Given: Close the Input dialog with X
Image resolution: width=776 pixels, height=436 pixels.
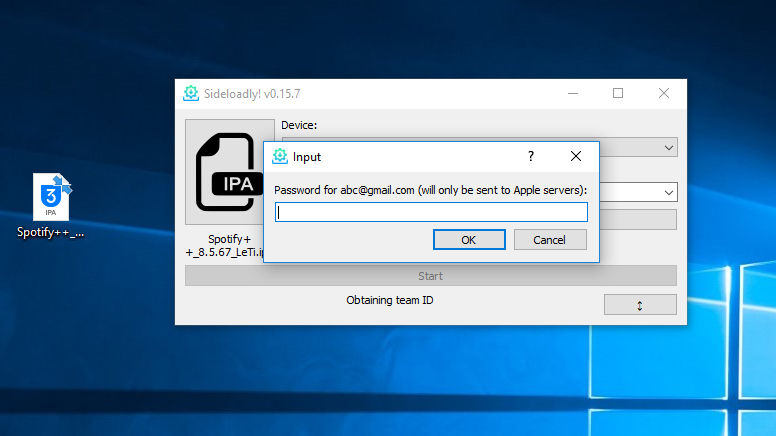Looking at the screenshot, I should click(576, 156).
